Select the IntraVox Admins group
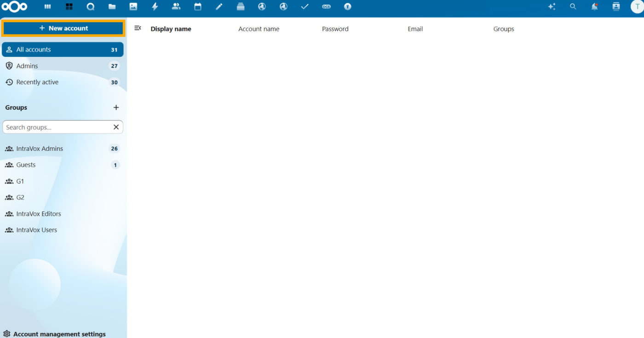 [x=63, y=149]
